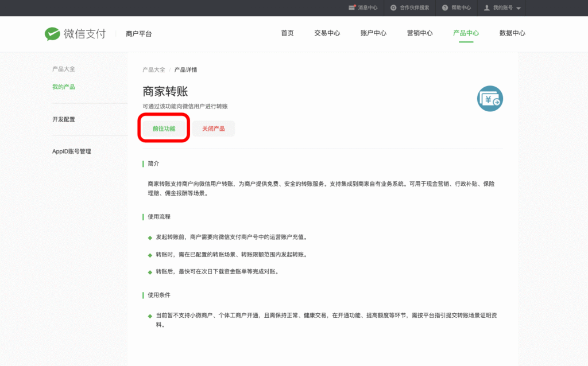
Task: Select the highlighted 产品中心 tab
Action: [x=465, y=33]
